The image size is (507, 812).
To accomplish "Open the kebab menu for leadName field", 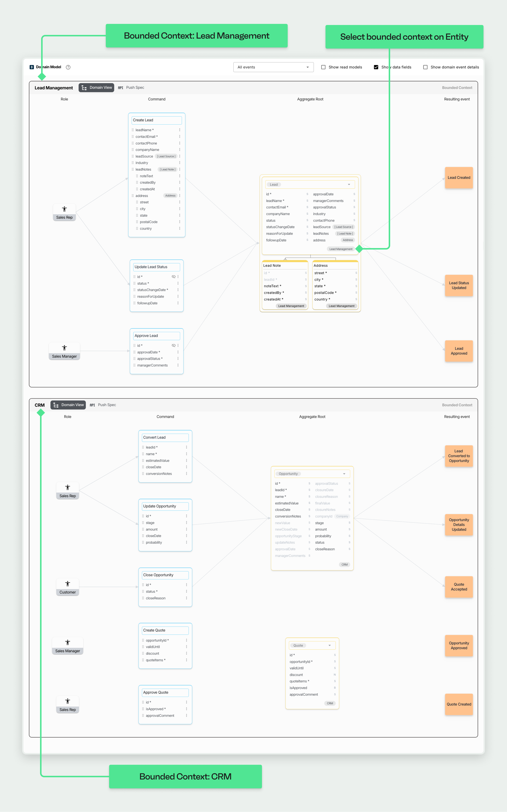I will click(180, 130).
